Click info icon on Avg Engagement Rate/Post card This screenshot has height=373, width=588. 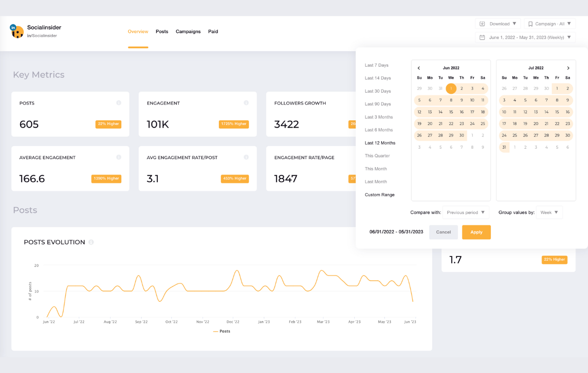(x=246, y=158)
